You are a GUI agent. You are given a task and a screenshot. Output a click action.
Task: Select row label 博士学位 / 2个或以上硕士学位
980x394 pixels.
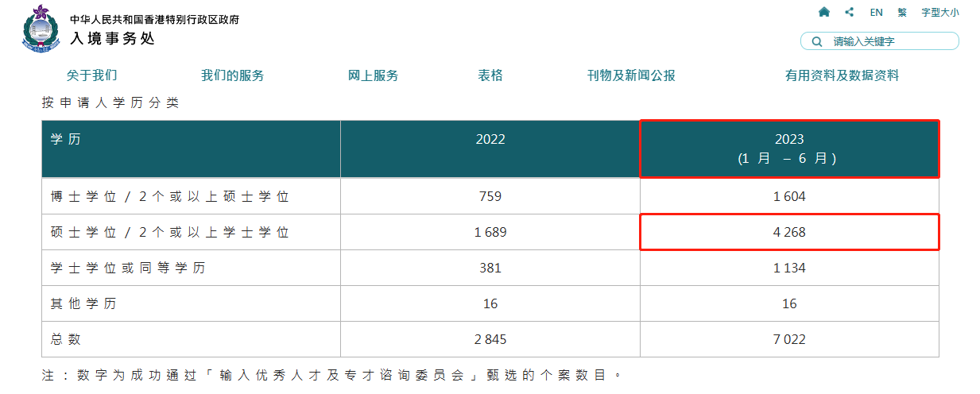[x=169, y=196]
